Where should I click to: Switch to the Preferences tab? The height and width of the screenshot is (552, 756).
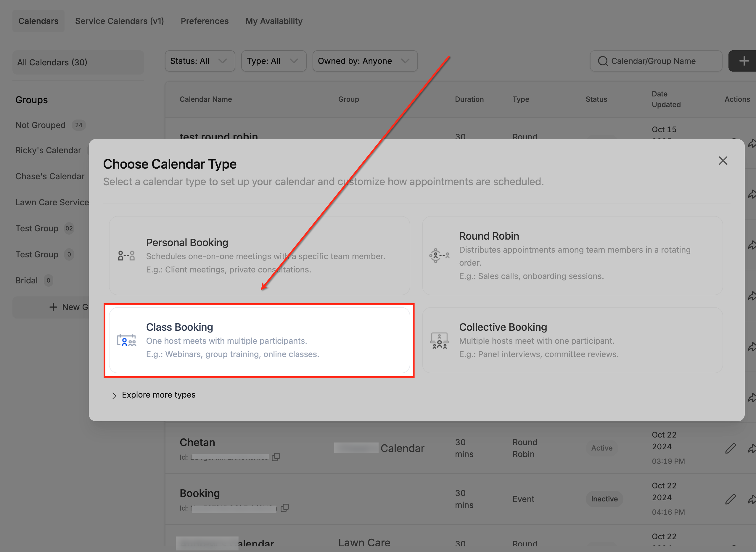205,21
